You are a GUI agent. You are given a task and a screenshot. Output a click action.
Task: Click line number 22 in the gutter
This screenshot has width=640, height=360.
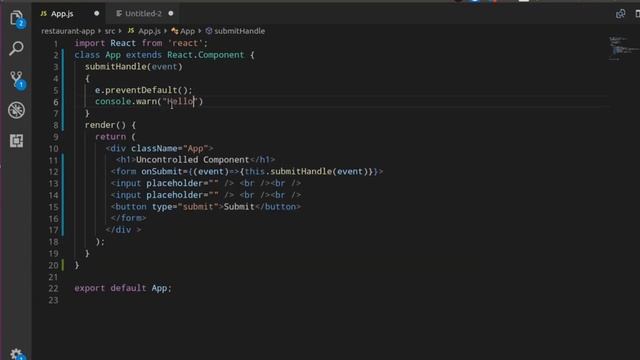[x=53, y=289]
